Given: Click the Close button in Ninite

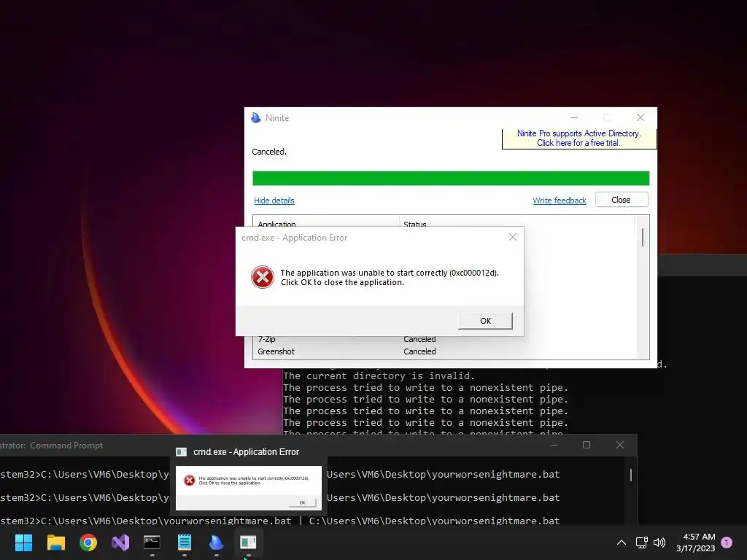Looking at the screenshot, I should coord(622,200).
